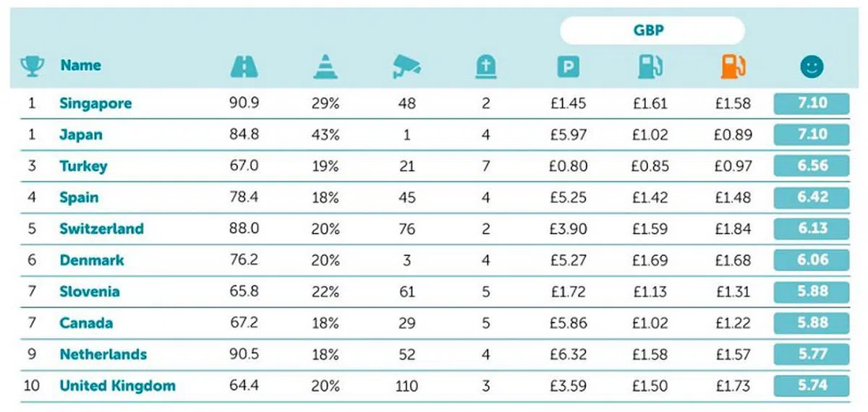868x412 pixels.
Task: Select the GBP currency pill
Action: click(652, 31)
